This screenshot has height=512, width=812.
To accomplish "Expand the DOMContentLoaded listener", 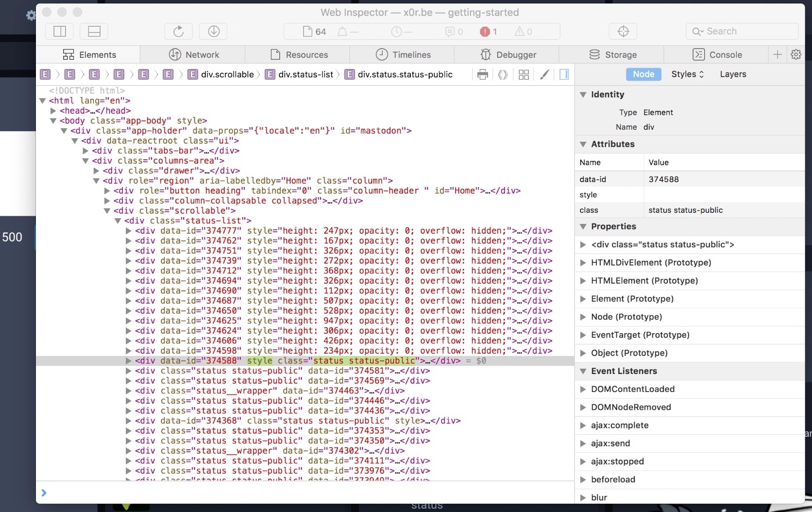I will coord(583,389).
